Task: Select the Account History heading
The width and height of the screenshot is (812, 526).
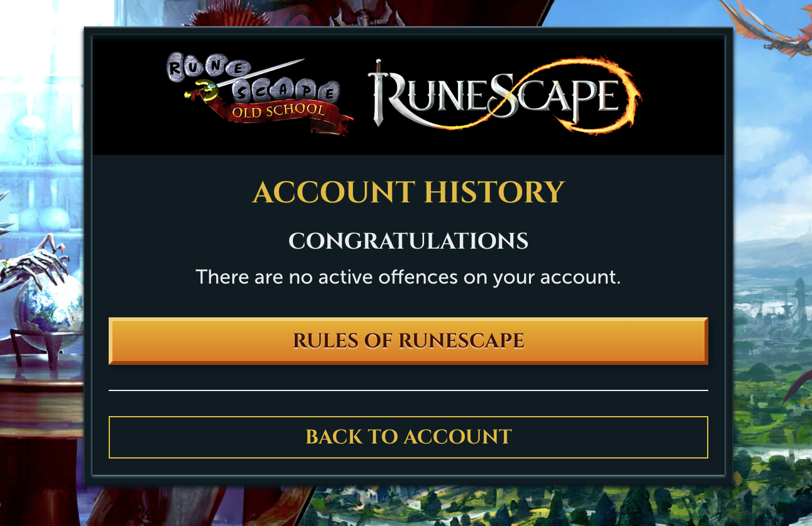Action: tap(408, 192)
